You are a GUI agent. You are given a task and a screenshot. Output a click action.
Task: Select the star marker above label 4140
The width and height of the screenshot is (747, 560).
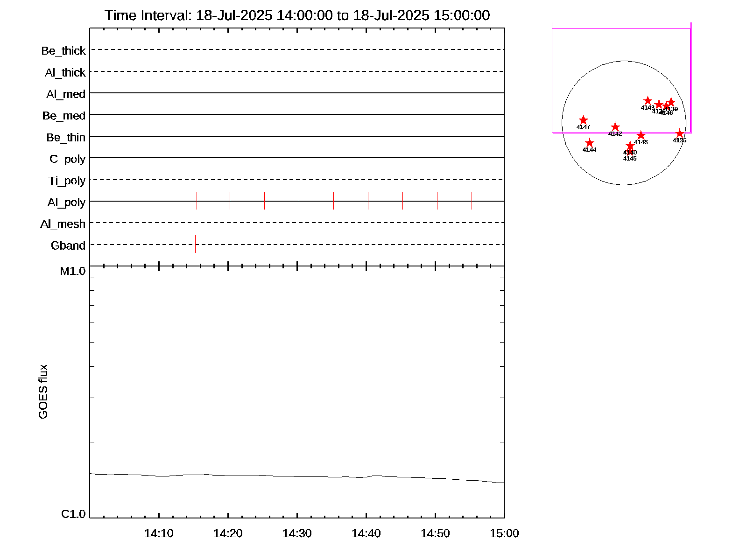pyautogui.click(x=630, y=146)
